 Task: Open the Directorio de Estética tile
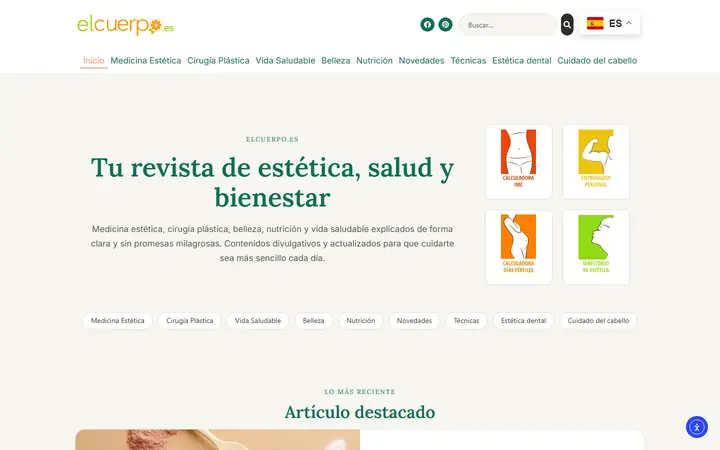[x=596, y=247]
